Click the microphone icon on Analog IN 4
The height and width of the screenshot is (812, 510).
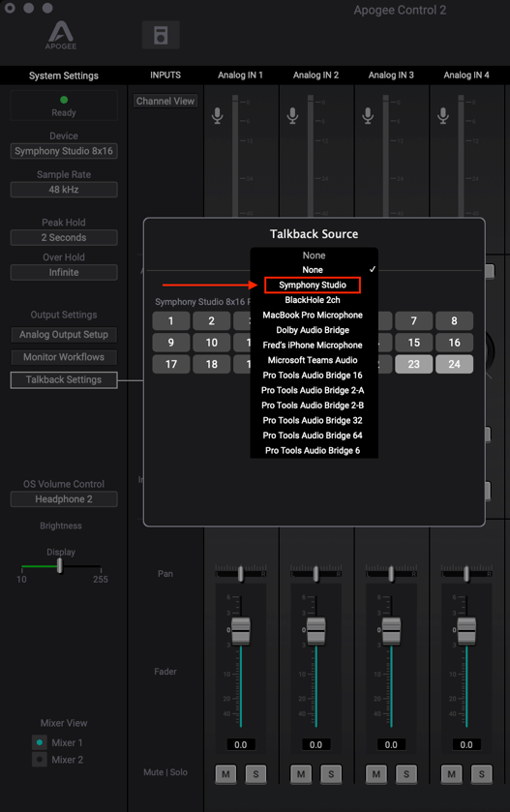[x=443, y=115]
